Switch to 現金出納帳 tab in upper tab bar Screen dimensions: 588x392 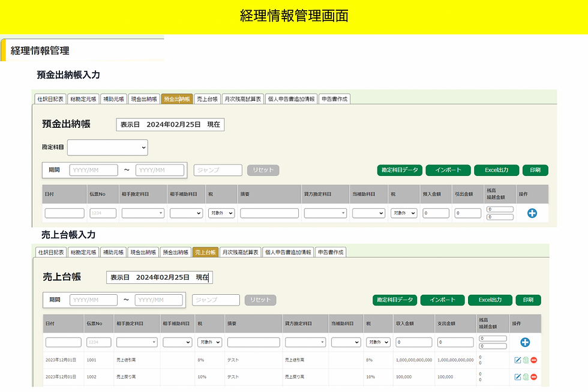(144, 99)
